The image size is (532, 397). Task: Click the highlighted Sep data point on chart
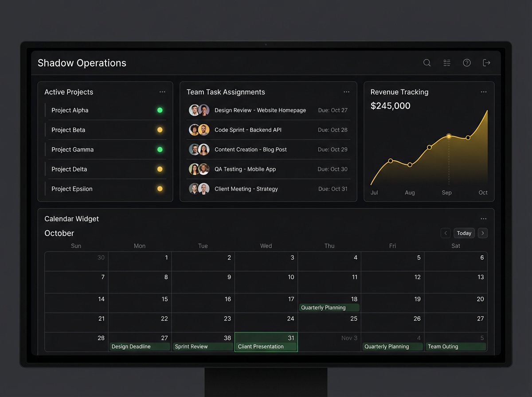[449, 136]
